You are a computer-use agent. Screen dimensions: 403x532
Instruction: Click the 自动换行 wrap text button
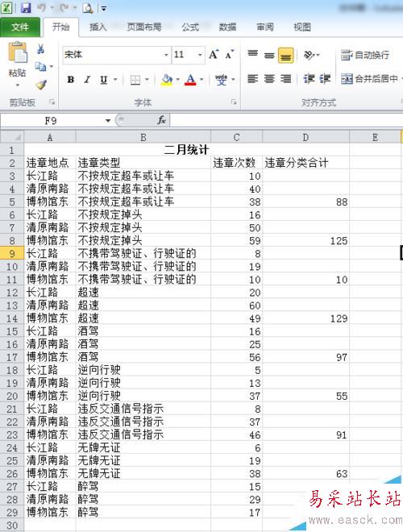(365, 55)
